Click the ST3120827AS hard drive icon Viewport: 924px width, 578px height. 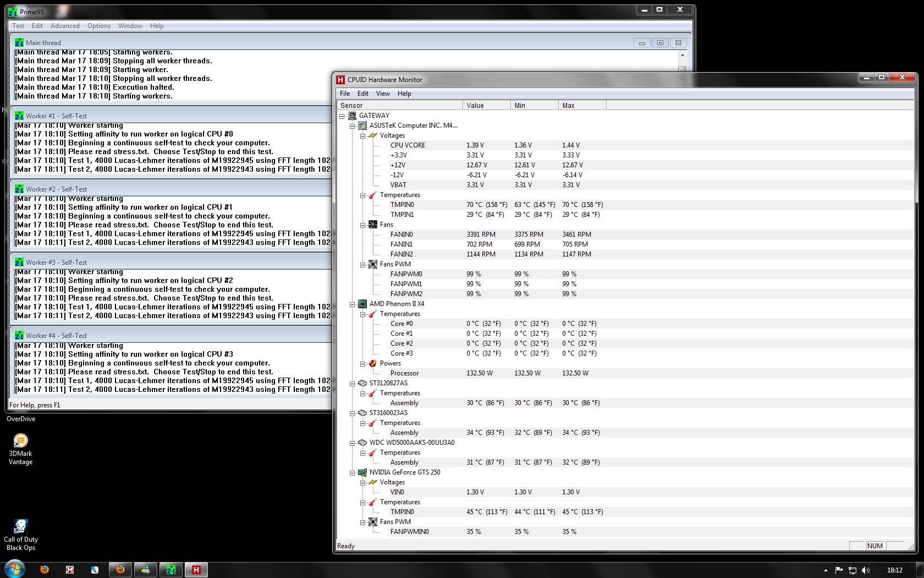point(362,383)
